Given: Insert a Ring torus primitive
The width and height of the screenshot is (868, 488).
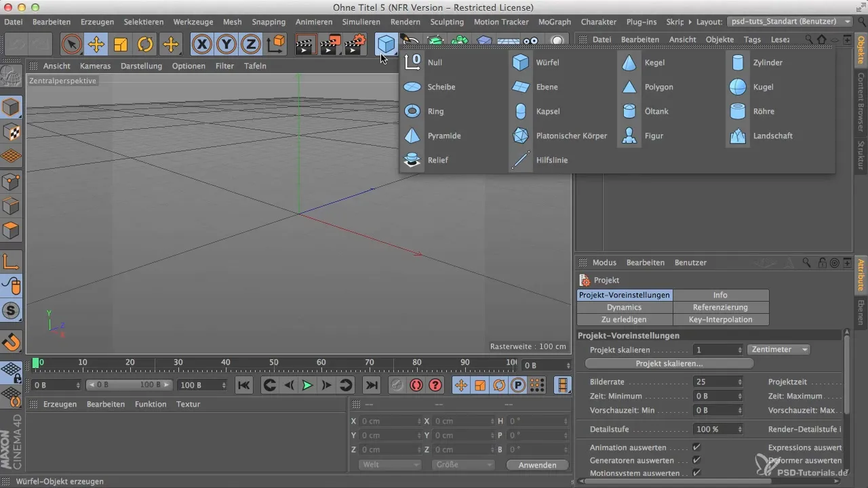Looking at the screenshot, I should click(424, 111).
